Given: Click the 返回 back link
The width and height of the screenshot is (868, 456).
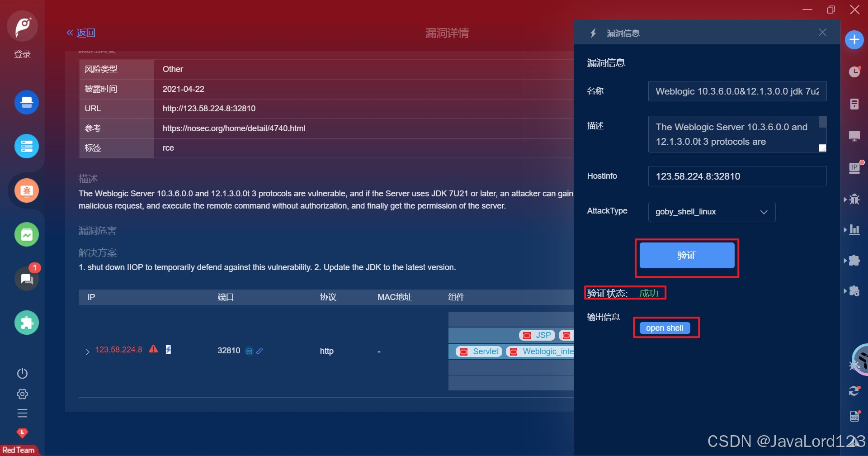Looking at the screenshot, I should [x=81, y=33].
